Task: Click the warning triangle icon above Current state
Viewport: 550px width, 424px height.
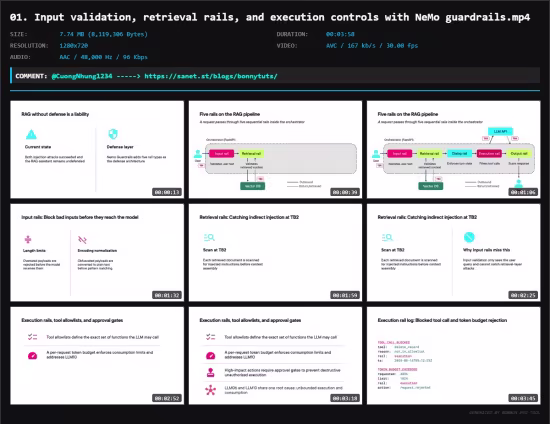Action: [x=31, y=134]
